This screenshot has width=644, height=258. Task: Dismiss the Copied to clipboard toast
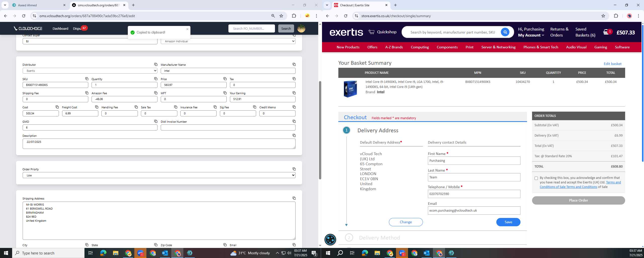point(187,29)
